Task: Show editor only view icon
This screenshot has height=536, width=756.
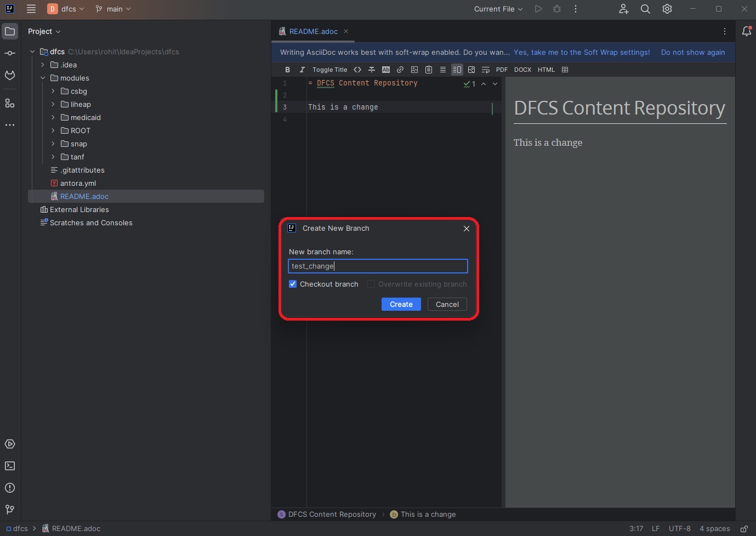Action: [x=443, y=70]
